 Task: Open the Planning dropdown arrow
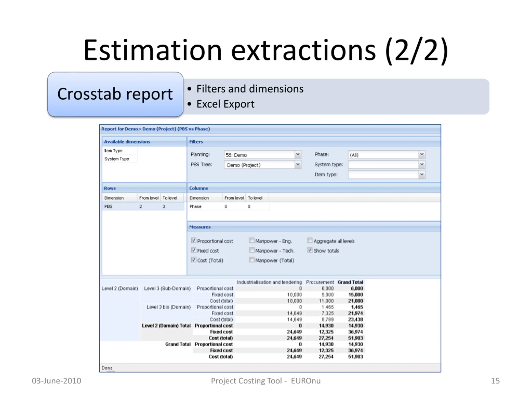point(298,154)
